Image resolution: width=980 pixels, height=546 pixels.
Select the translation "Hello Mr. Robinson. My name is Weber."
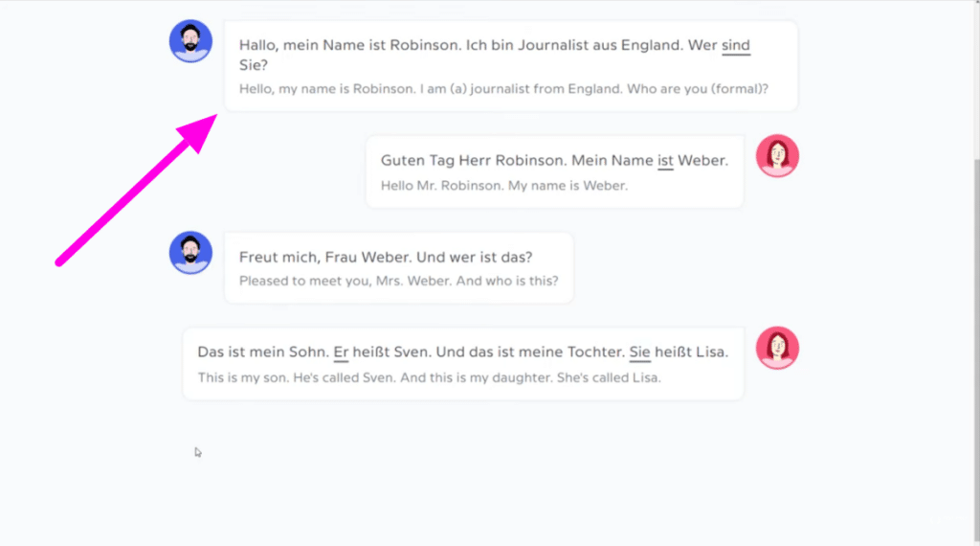point(503,185)
